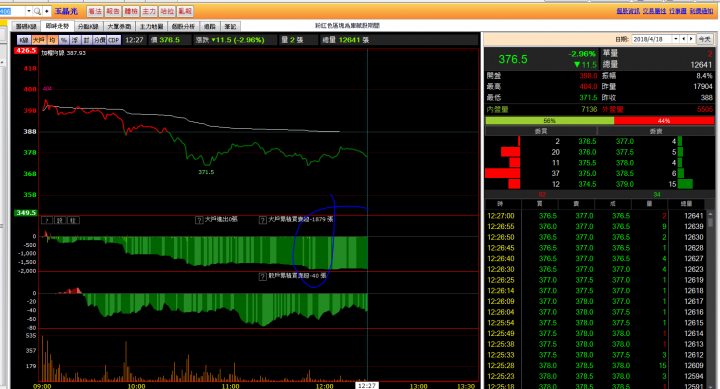Go to next date arrow
Viewport: 720px width, 389px height.
pos(691,39)
